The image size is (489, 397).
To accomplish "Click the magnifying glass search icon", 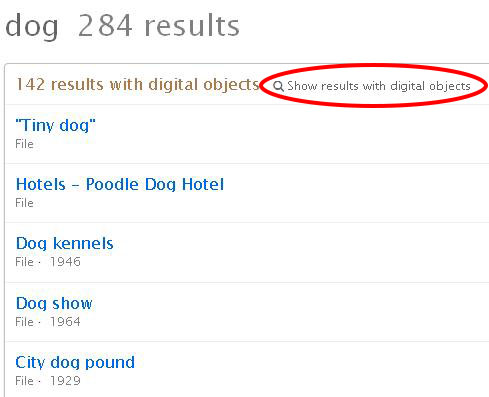I will click(x=278, y=86).
